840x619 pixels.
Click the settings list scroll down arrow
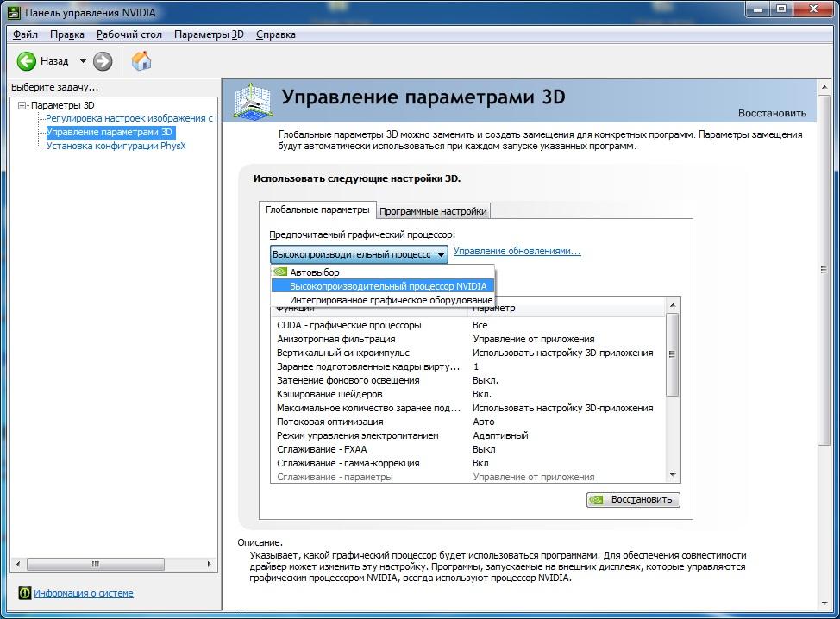click(673, 475)
